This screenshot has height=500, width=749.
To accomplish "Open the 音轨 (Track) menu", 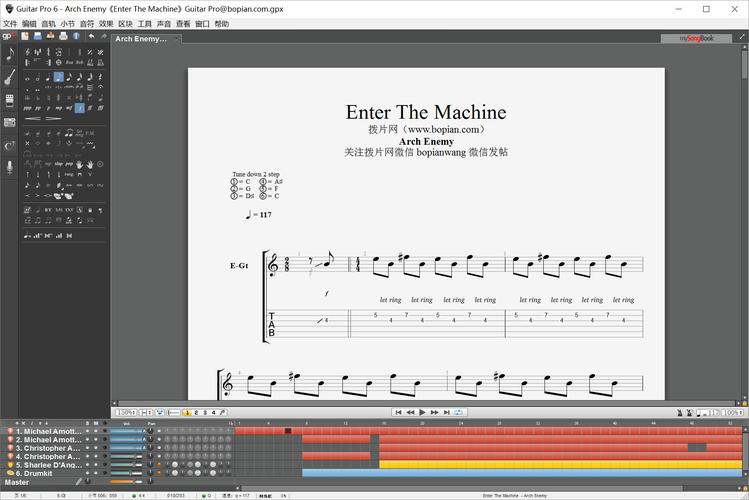I will point(48,23).
